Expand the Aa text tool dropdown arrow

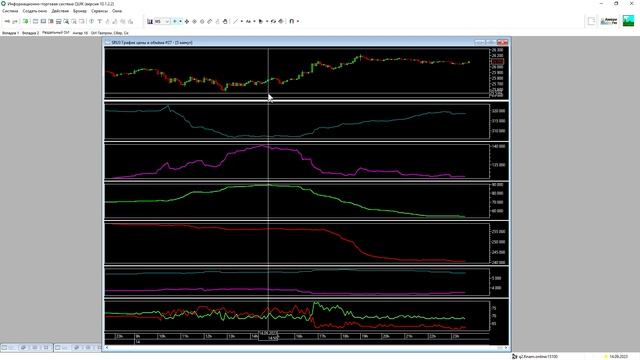pyautogui.click(x=254, y=21)
